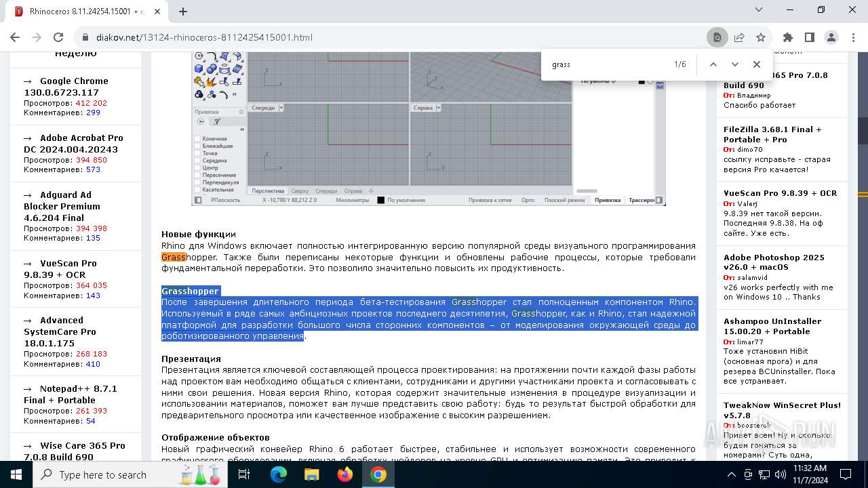The width and height of the screenshot is (868, 488).
Task: Toggle 'Пересечение' snap checkbox
Action: coord(198,176)
